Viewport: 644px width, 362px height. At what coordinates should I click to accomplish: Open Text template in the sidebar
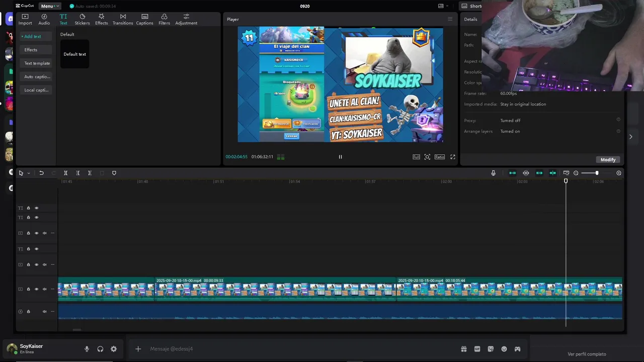click(x=37, y=63)
